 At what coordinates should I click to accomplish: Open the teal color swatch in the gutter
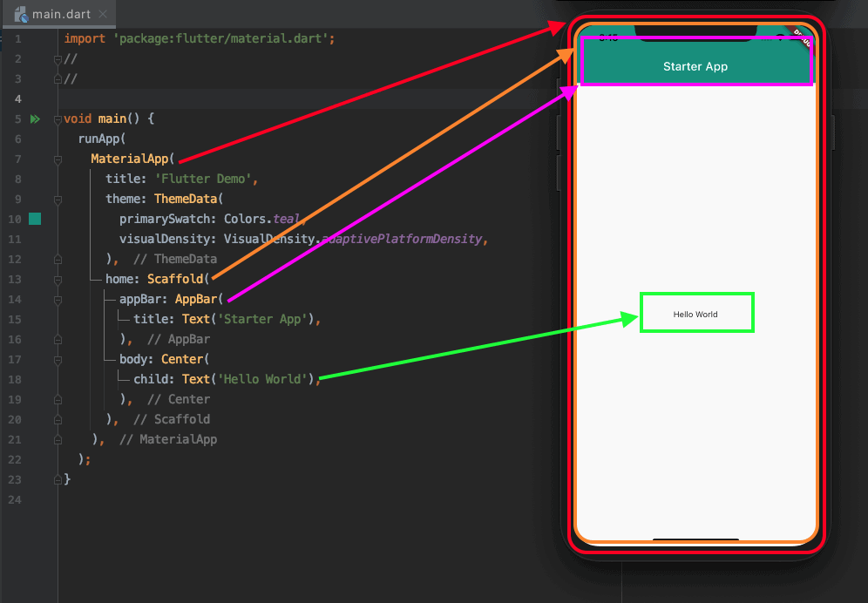click(35, 219)
